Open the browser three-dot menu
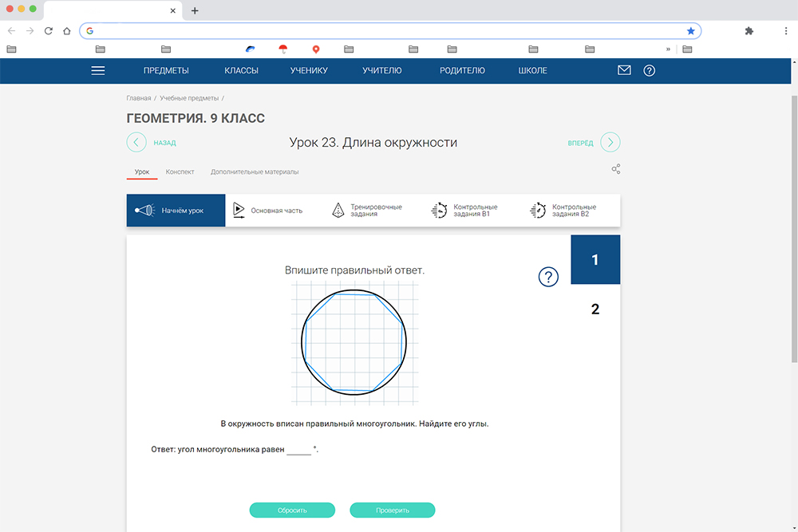Viewport: 798px width, 532px height. coord(786,31)
